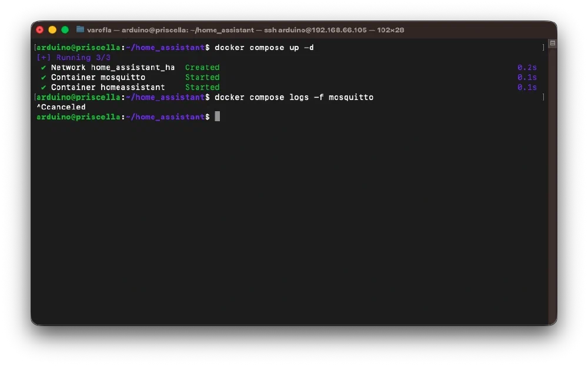This screenshot has width=588, height=366.
Task: Click green checkmark beside Container homeassistant
Action: click(x=44, y=88)
